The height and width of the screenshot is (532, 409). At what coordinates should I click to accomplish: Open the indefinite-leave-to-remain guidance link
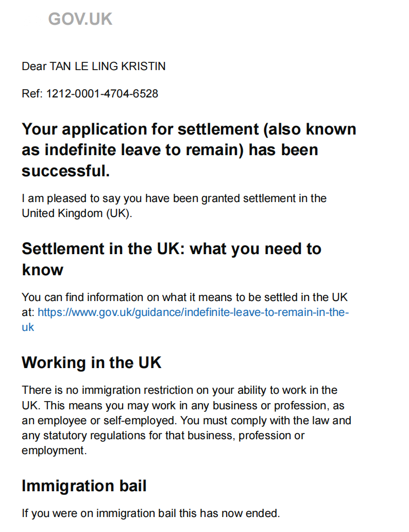193,312
